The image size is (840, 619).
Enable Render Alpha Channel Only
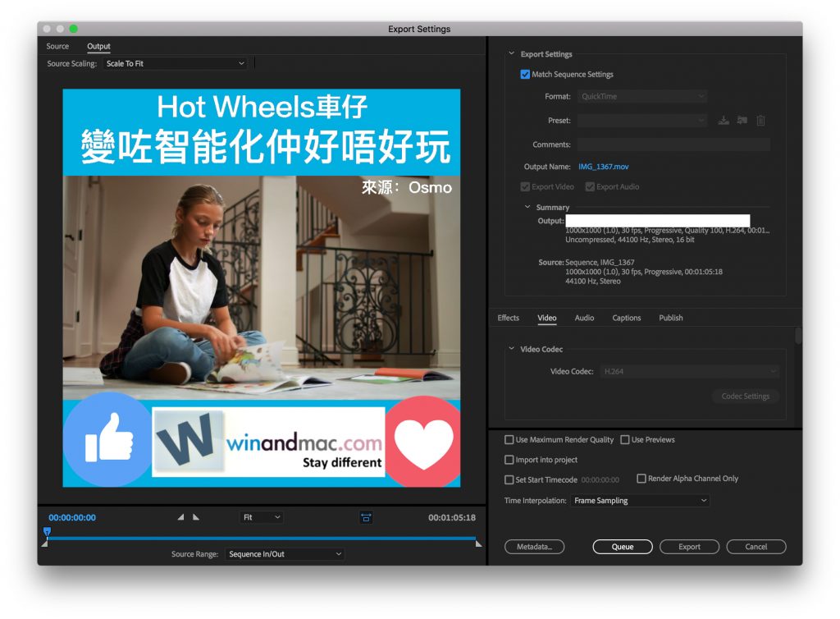coord(641,479)
